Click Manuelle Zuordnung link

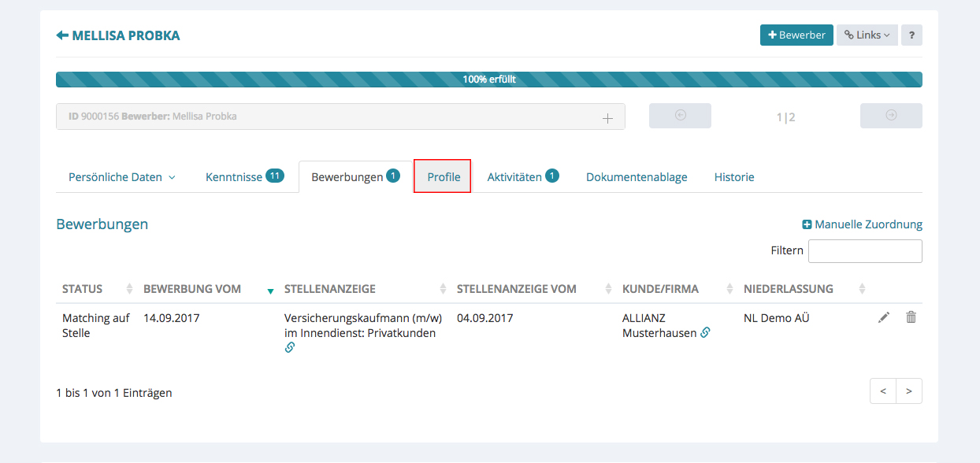click(862, 224)
